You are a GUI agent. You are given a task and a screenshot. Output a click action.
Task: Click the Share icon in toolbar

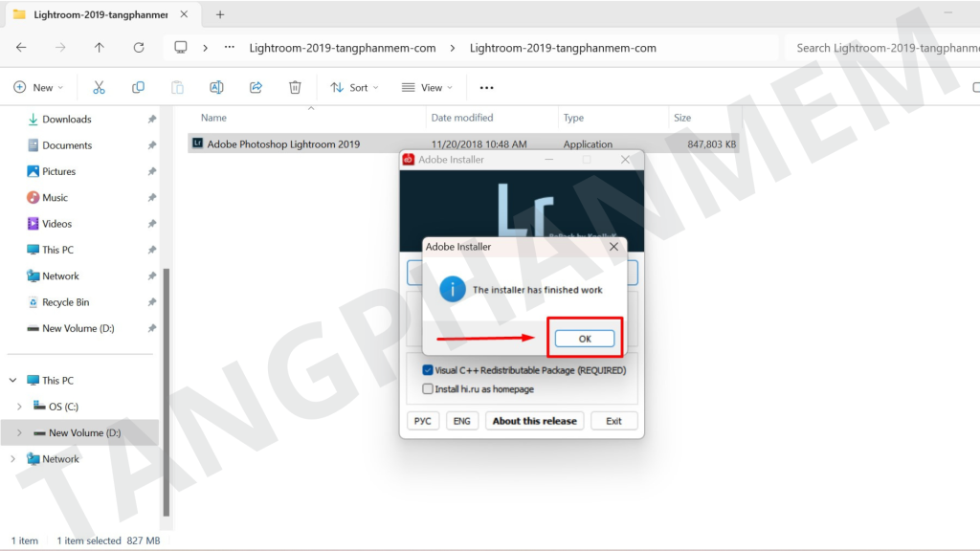click(256, 87)
